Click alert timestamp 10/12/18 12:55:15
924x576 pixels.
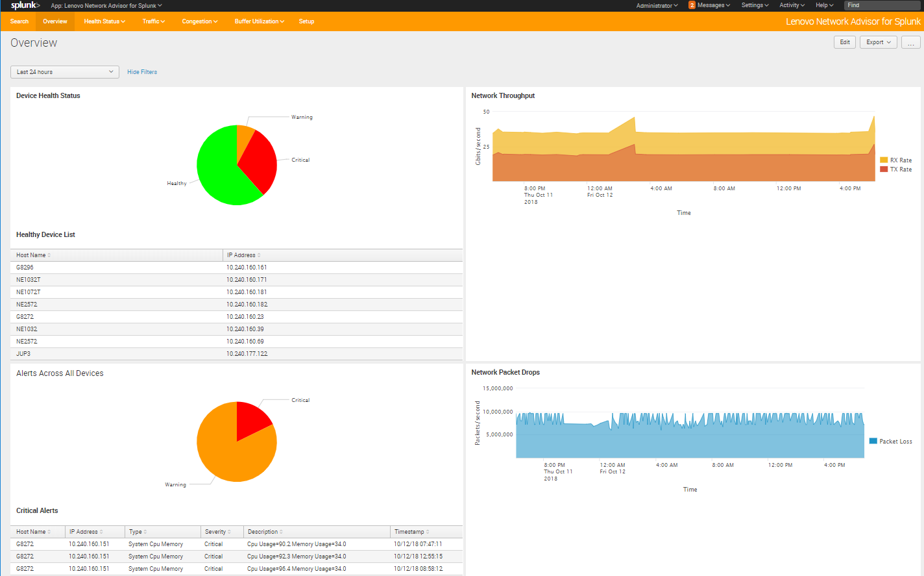pyautogui.click(x=419, y=557)
